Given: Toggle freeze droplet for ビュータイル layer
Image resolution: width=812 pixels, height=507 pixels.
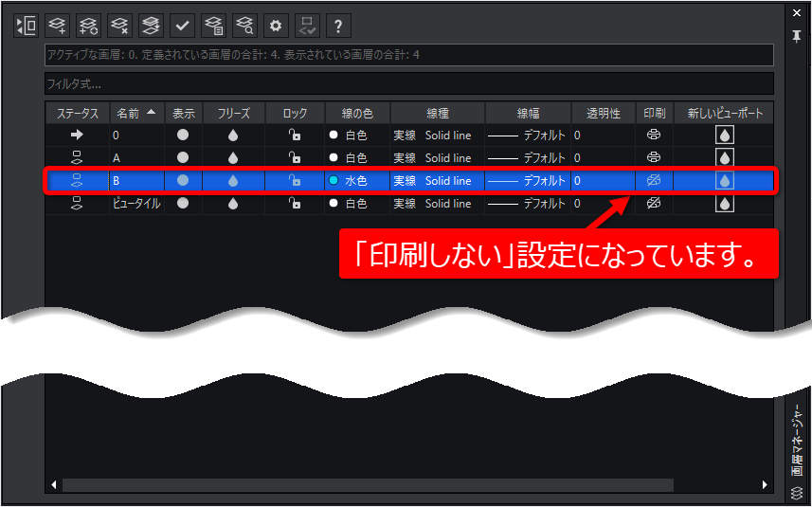Looking at the screenshot, I should tap(233, 204).
